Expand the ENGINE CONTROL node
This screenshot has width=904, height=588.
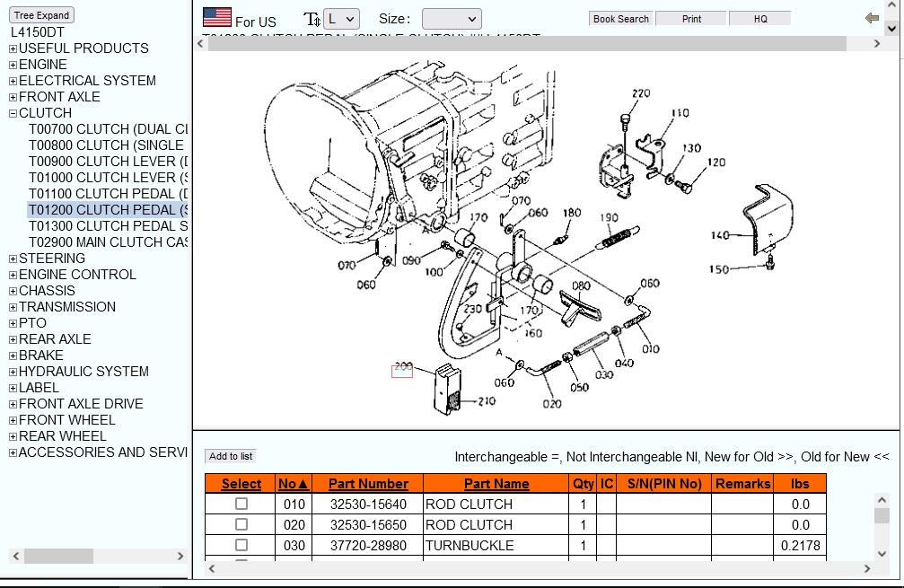[13, 275]
